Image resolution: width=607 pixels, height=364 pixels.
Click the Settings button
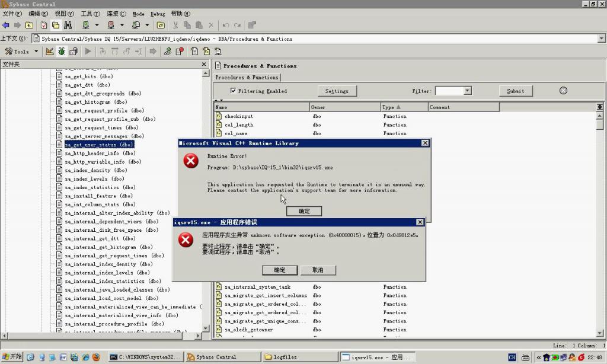(x=337, y=91)
